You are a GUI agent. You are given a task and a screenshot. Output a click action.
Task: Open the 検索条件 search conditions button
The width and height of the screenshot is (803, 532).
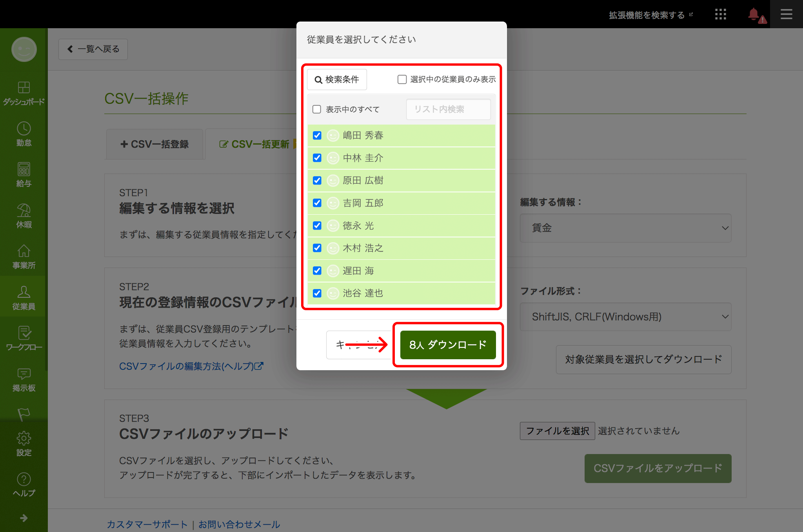pyautogui.click(x=337, y=80)
